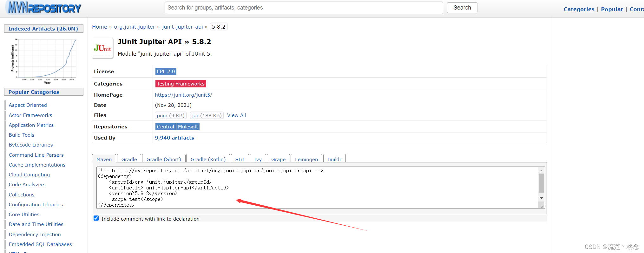Open 9,940 artifacts usage link
The width and height of the screenshot is (644, 253).
tap(174, 138)
